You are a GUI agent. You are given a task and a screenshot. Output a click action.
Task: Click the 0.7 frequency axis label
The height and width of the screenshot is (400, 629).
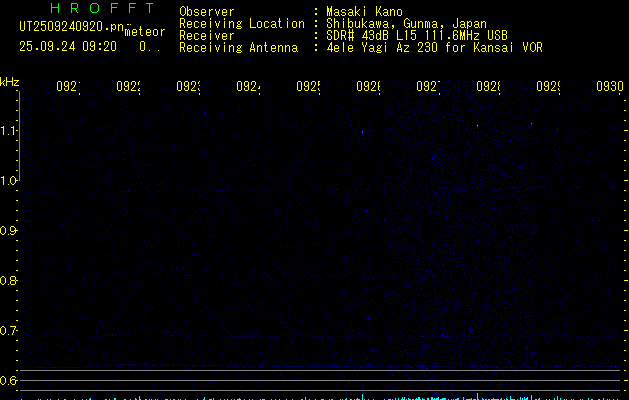click(7, 330)
